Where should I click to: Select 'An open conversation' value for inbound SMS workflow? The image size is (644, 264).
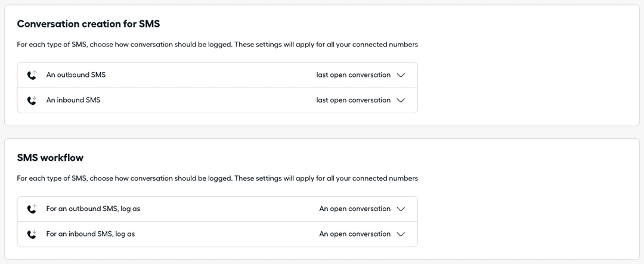[355, 234]
